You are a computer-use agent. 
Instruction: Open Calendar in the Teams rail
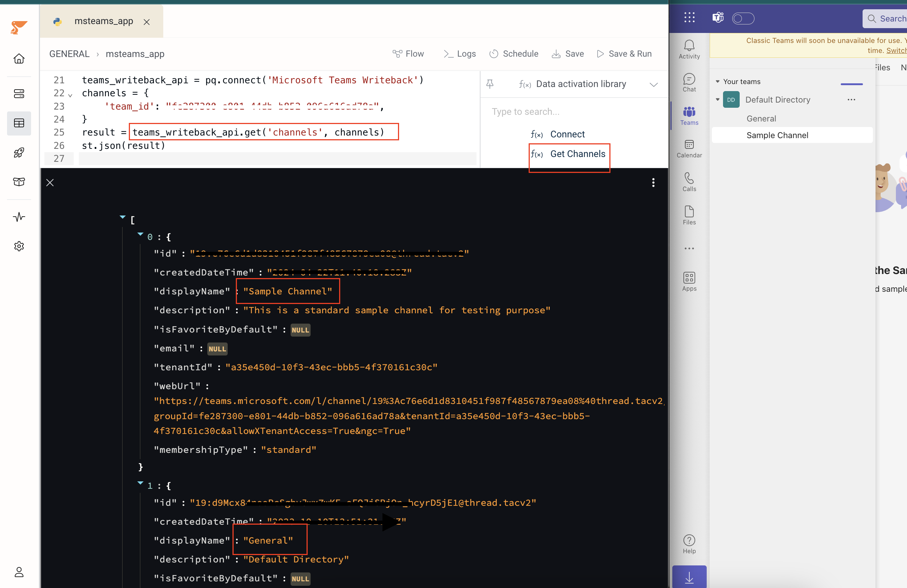pyautogui.click(x=689, y=148)
